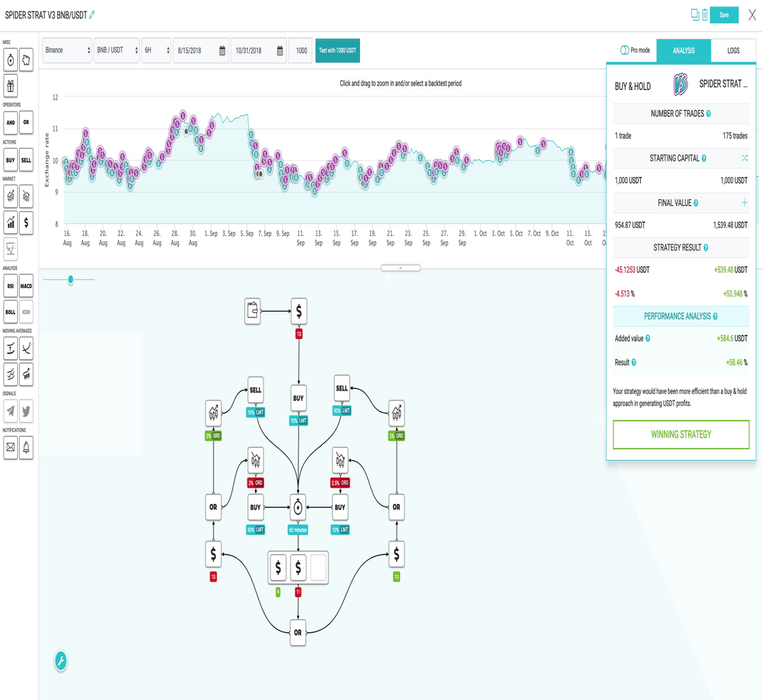Pick the email notification block
Screen dimensions: 762x700
pos(10,447)
